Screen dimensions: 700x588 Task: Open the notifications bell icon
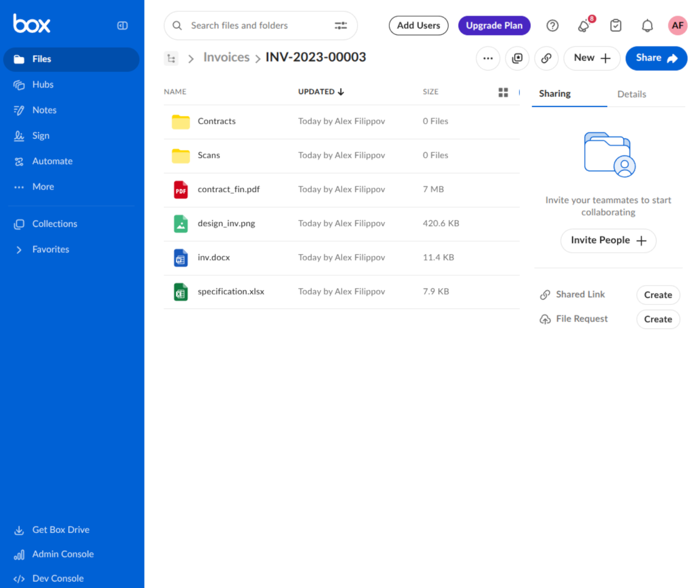[647, 25]
